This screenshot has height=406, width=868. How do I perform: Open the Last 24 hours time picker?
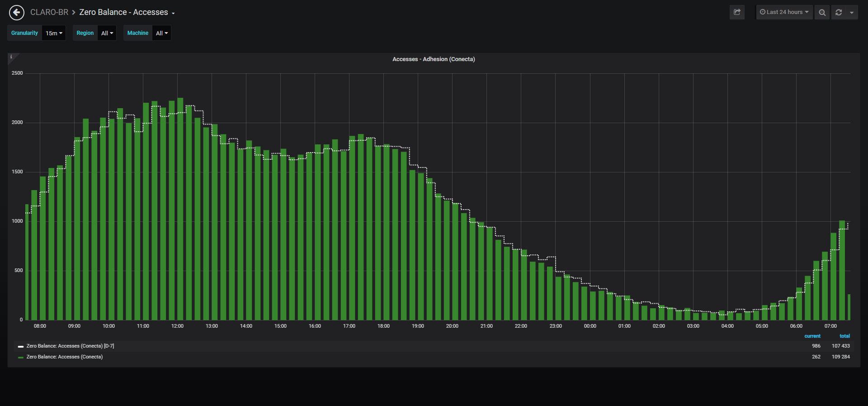[784, 12]
